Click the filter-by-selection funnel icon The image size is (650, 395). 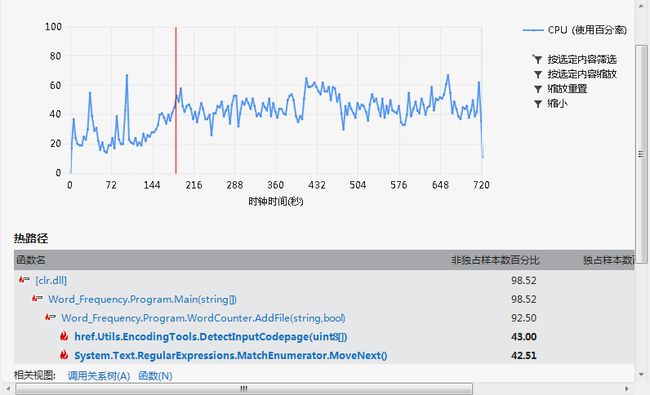click(538, 59)
